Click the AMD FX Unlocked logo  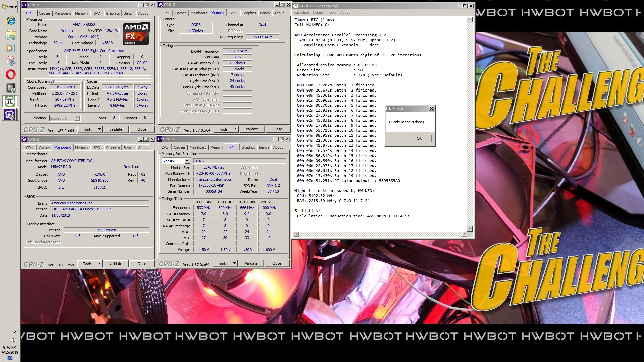point(136,34)
